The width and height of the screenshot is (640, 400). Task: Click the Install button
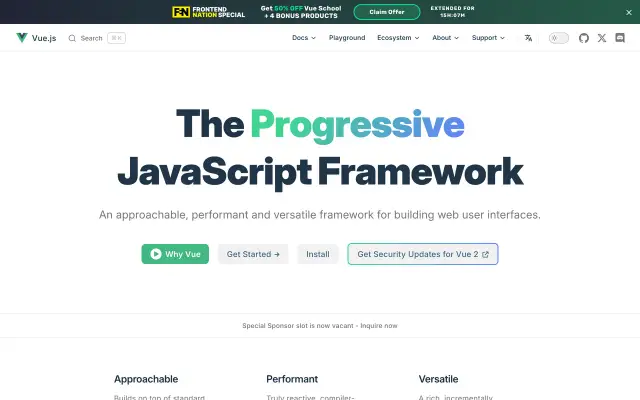point(318,254)
